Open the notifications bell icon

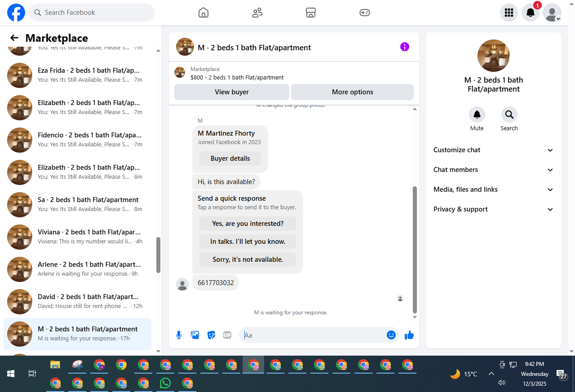click(531, 13)
